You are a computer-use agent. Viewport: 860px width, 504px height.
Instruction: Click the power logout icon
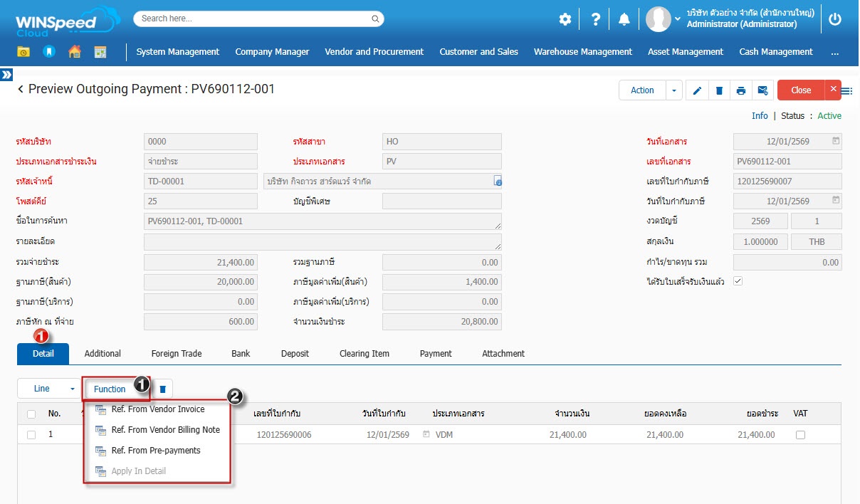click(835, 19)
